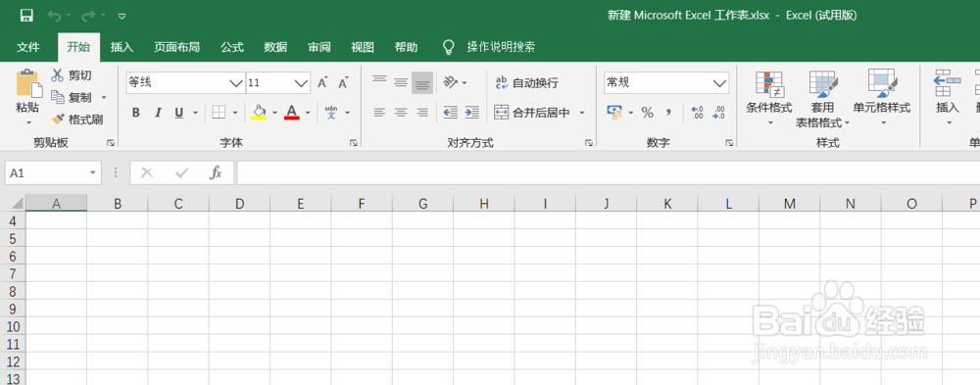The image size is (980, 385).
Task: Switch to the 页面布局 ribbon tab
Action: [x=176, y=47]
